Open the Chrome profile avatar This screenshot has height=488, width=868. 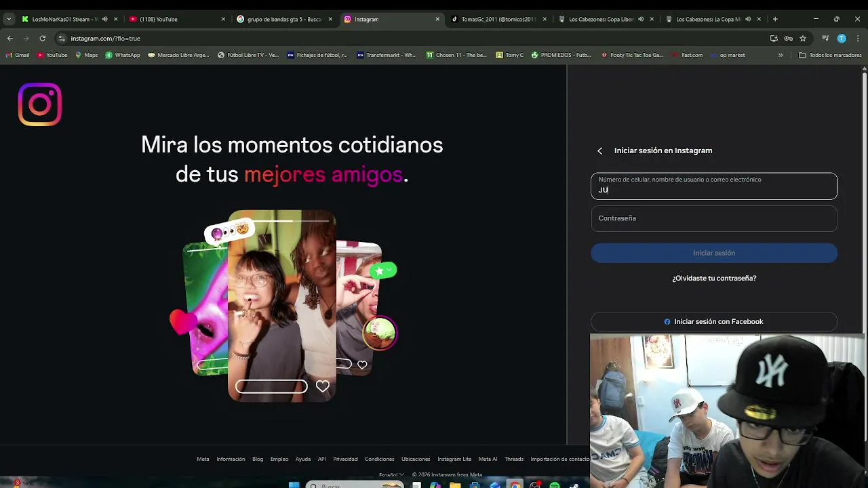(x=842, y=39)
